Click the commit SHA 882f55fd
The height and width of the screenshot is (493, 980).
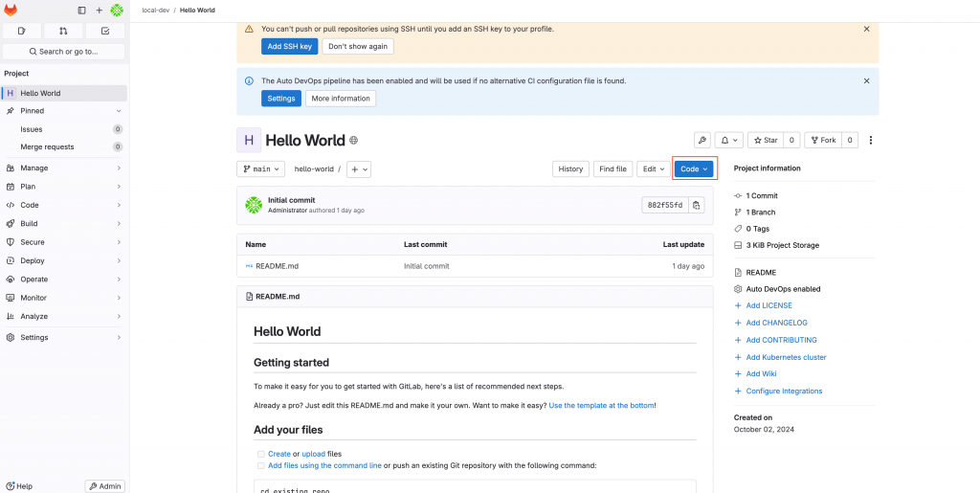tap(665, 205)
